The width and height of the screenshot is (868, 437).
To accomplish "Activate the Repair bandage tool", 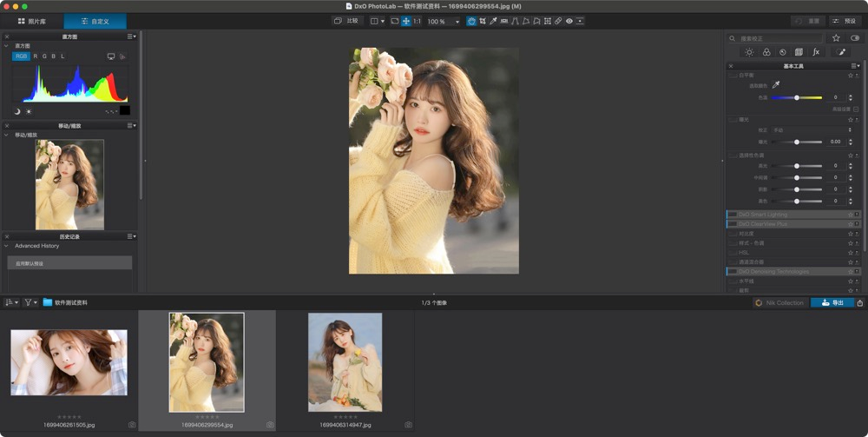I will click(x=558, y=21).
